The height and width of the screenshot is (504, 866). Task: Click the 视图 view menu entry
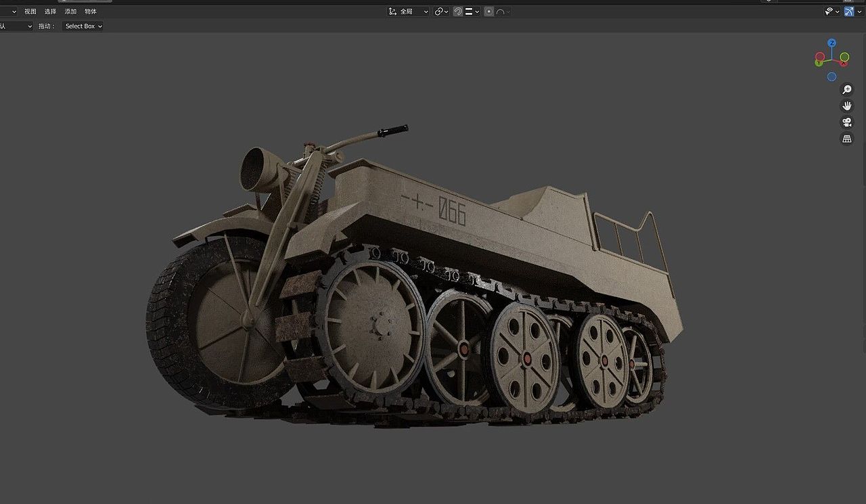tap(30, 12)
